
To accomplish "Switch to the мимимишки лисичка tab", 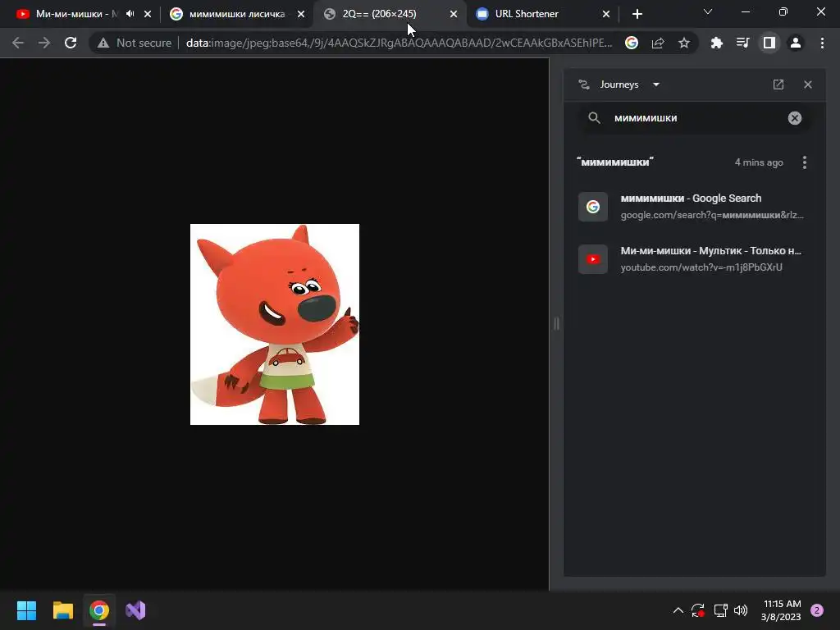I will pos(237,14).
